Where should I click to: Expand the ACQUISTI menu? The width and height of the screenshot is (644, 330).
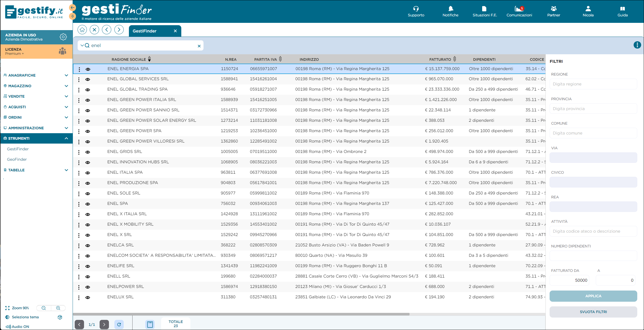tap(36, 107)
